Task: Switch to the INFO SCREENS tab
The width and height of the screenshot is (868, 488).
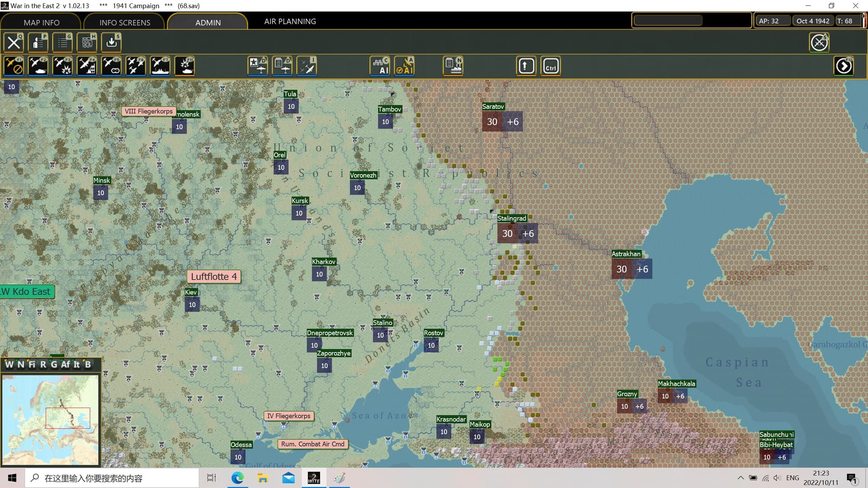Action: tap(125, 22)
